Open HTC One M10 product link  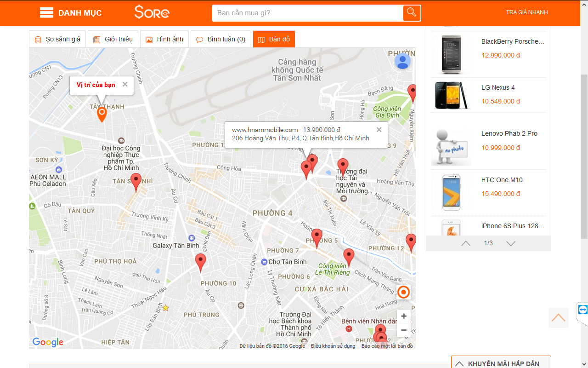click(x=502, y=180)
